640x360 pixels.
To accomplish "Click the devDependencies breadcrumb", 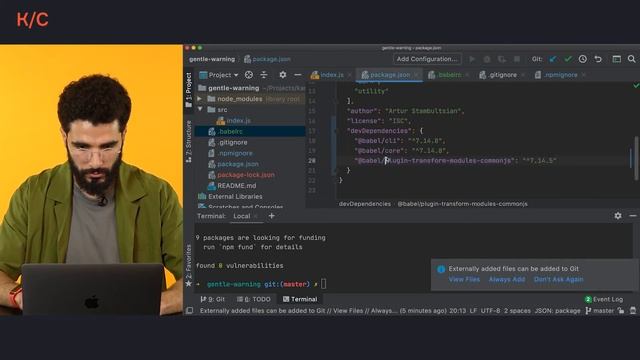I will click(x=364, y=204).
